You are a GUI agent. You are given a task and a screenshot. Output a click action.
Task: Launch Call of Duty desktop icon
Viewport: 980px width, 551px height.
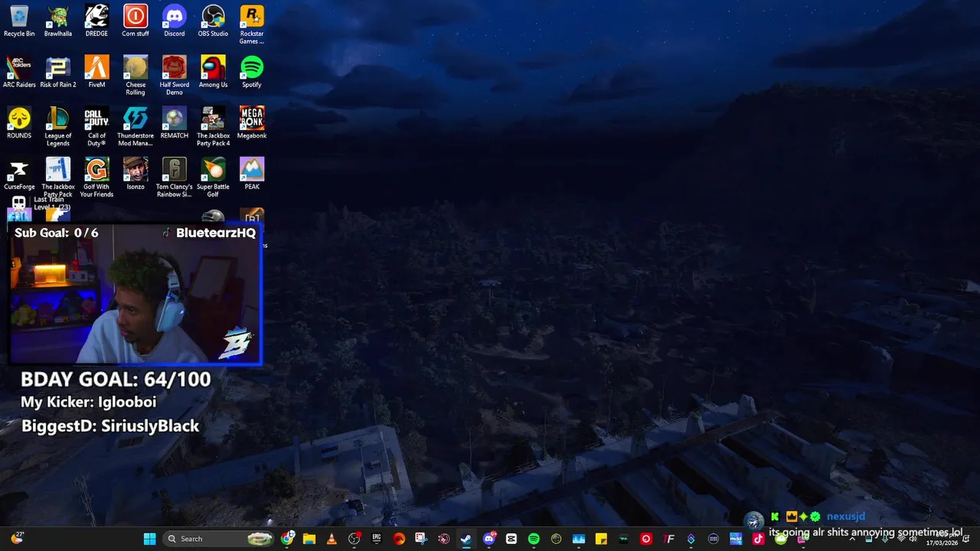(96, 126)
